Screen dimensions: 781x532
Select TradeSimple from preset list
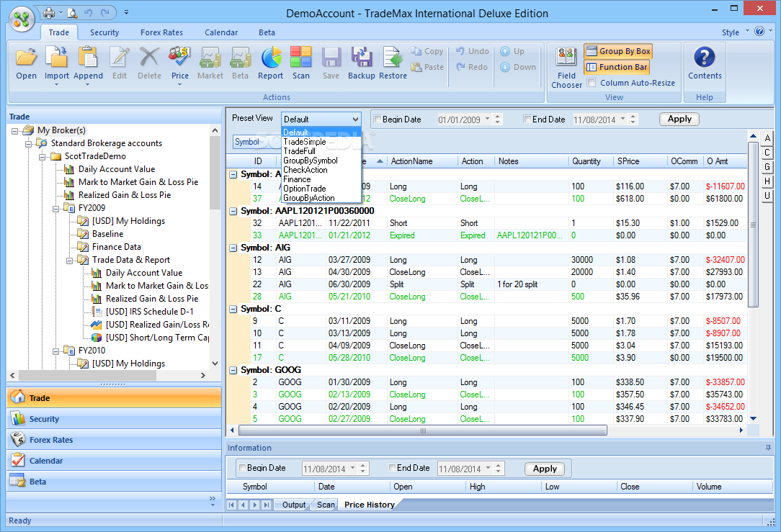321,142
